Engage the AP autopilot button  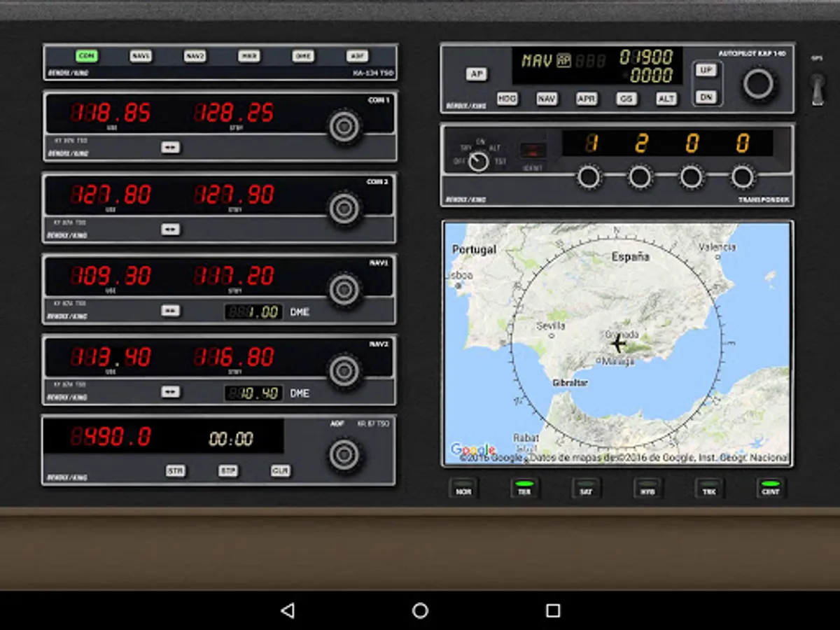tap(477, 74)
